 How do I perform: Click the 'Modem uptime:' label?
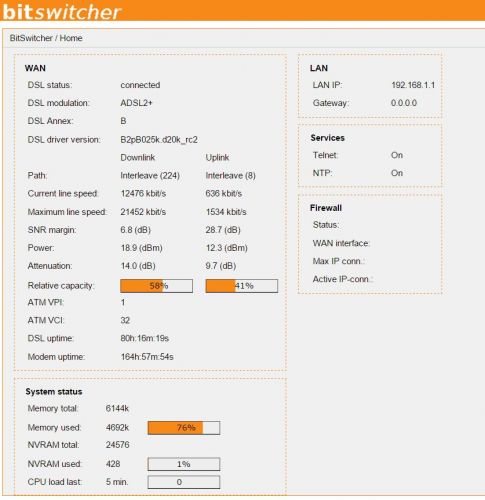tap(56, 357)
